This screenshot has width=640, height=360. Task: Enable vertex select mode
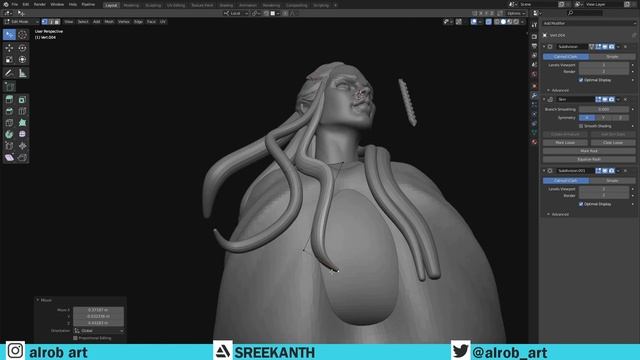(44, 22)
